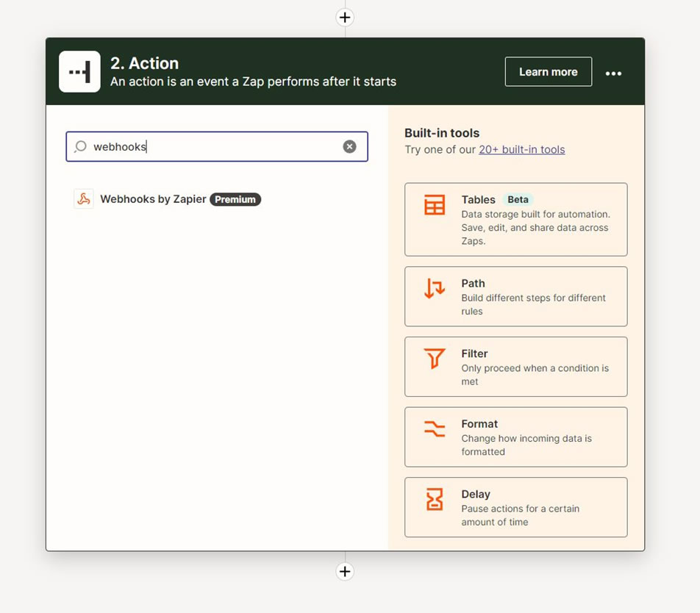Image resolution: width=700 pixels, height=613 pixels.
Task: Click the Built-in tools heading
Action: pos(442,133)
